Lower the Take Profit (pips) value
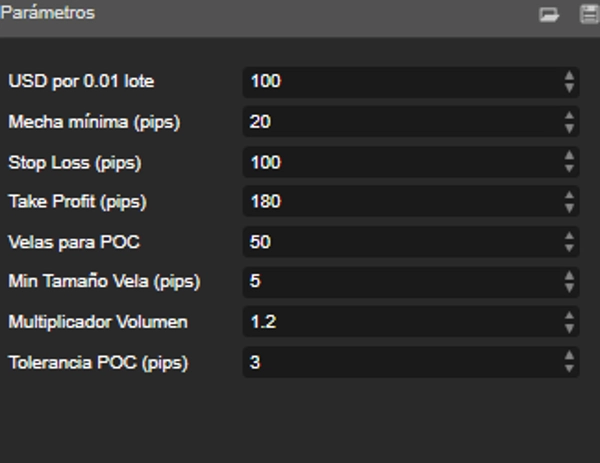This screenshot has width=600, height=463. (569, 208)
